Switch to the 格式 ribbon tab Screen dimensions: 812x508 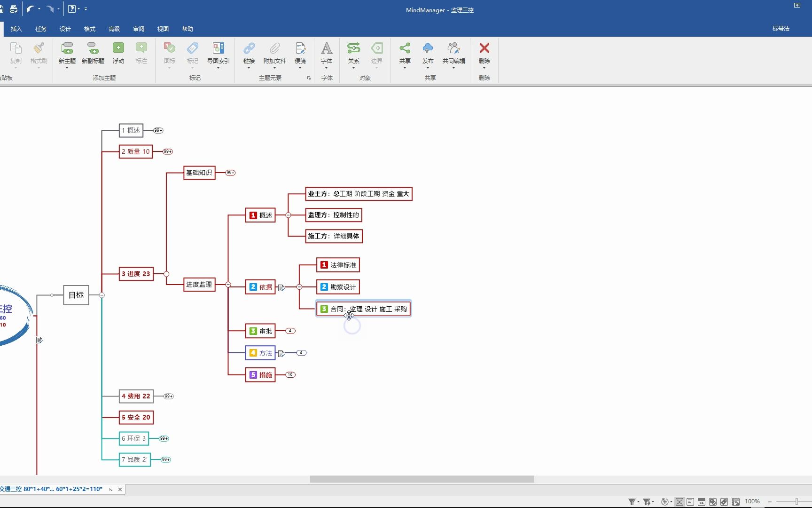click(90, 29)
